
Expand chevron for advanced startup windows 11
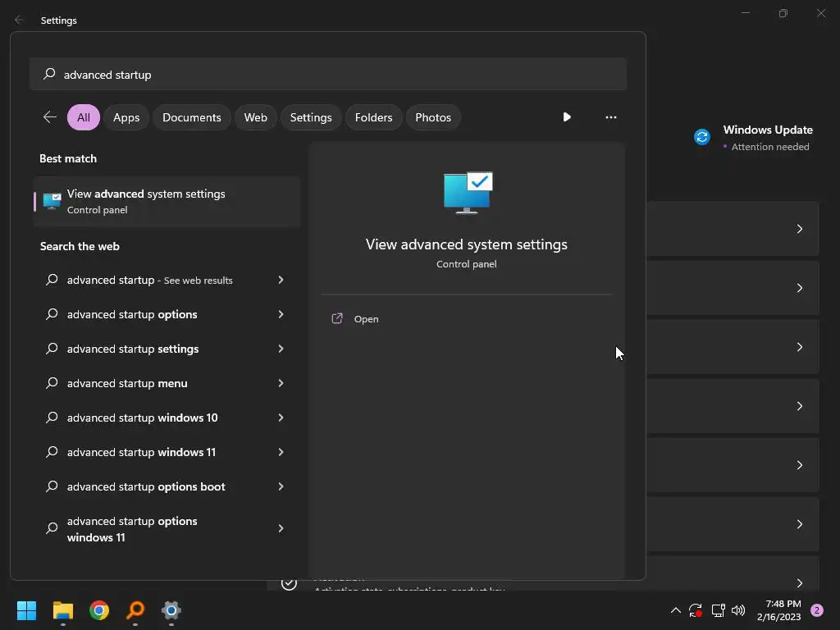point(281,452)
